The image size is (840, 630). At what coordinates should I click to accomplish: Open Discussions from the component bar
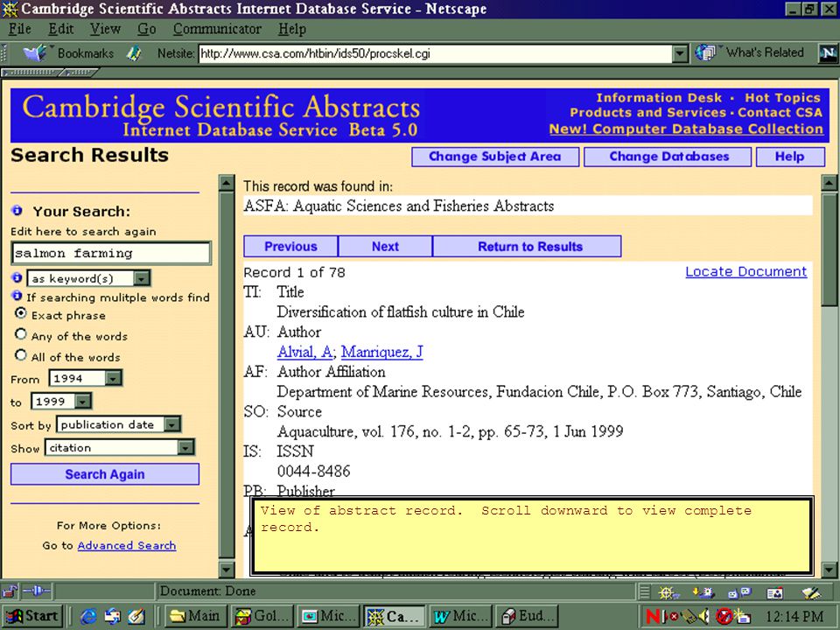click(x=740, y=592)
